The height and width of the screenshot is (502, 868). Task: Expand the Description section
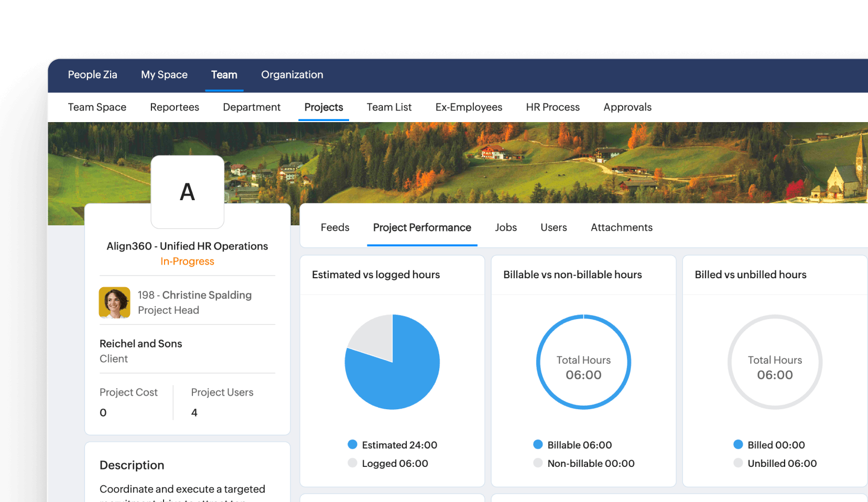pos(132,465)
